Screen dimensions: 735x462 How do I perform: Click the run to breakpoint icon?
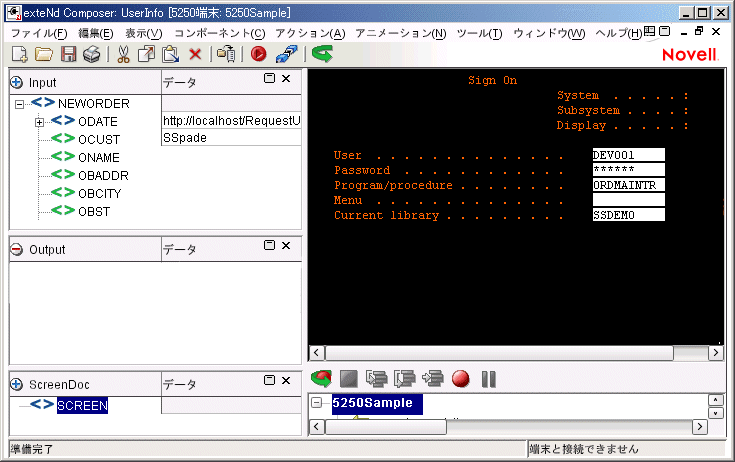pyautogui.click(x=433, y=379)
